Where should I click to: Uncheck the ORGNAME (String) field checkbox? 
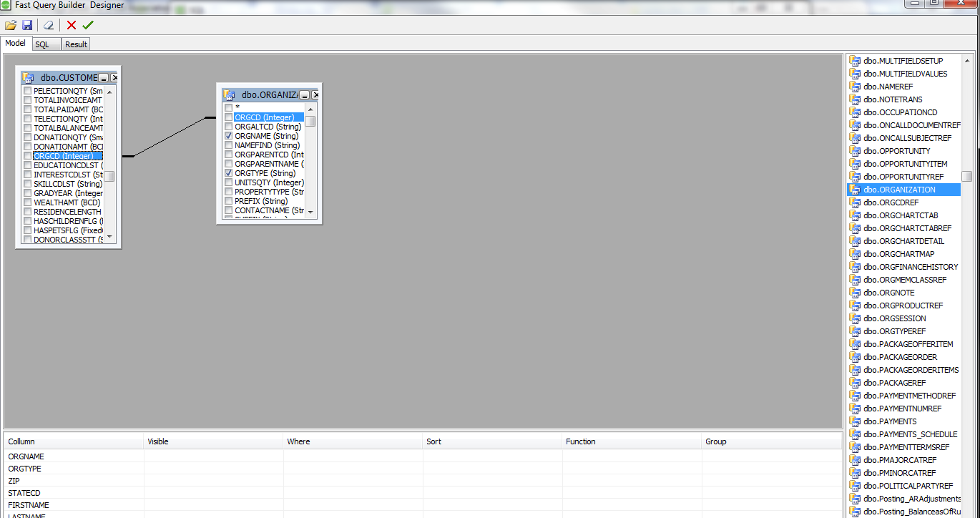point(229,136)
